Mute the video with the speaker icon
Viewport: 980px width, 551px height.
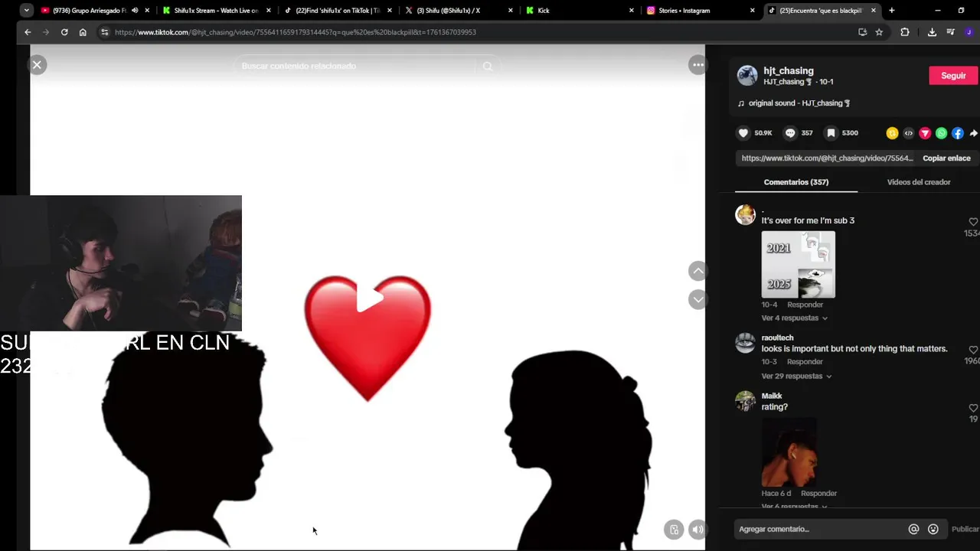tap(697, 529)
